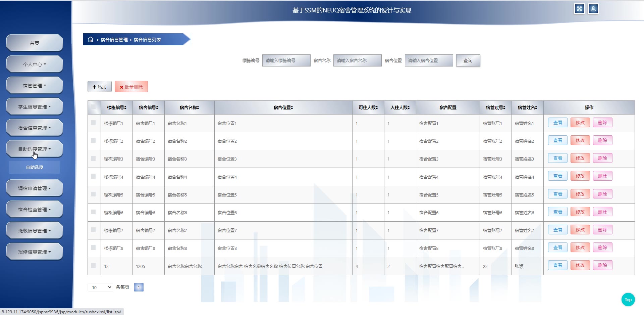Click 修改 for row 楼栋编号2
The height and width of the screenshot is (315, 644).
tap(580, 140)
